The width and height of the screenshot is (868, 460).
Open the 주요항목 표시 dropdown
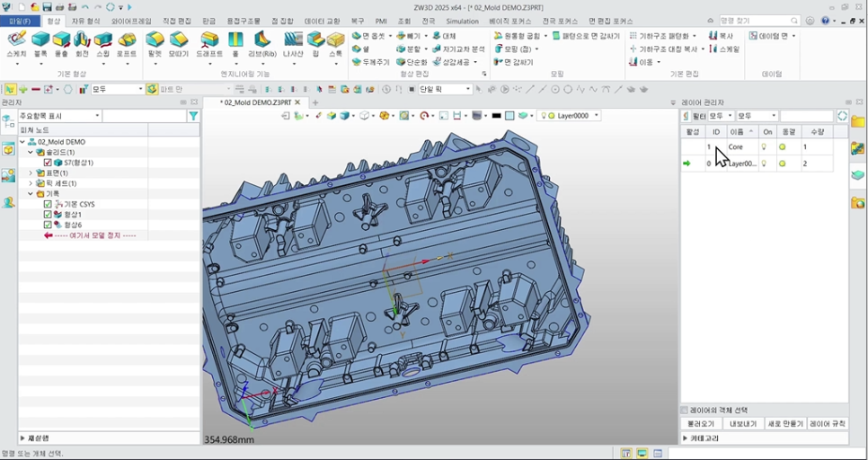point(60,116)
